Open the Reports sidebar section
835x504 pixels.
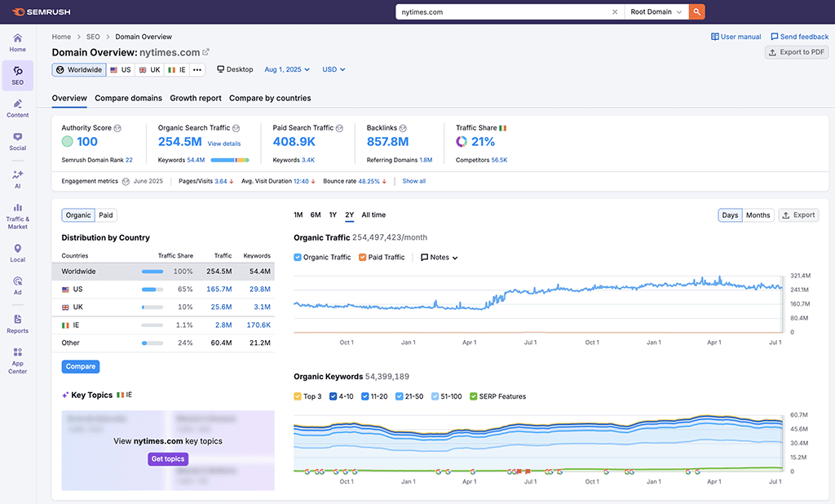tap(18, 324)
